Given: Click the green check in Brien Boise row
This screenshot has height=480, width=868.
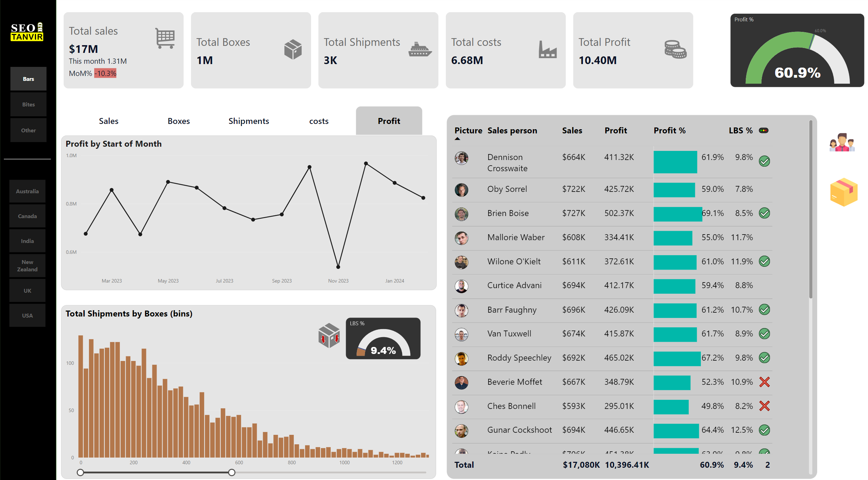Looking at the screenshot, I should [x=764, y=213].
